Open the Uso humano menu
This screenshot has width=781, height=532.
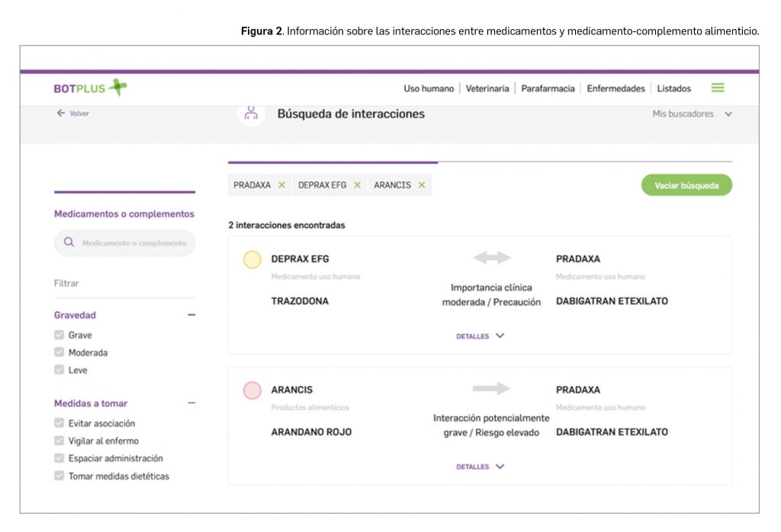pyautogui.click(x=428, y=88)
